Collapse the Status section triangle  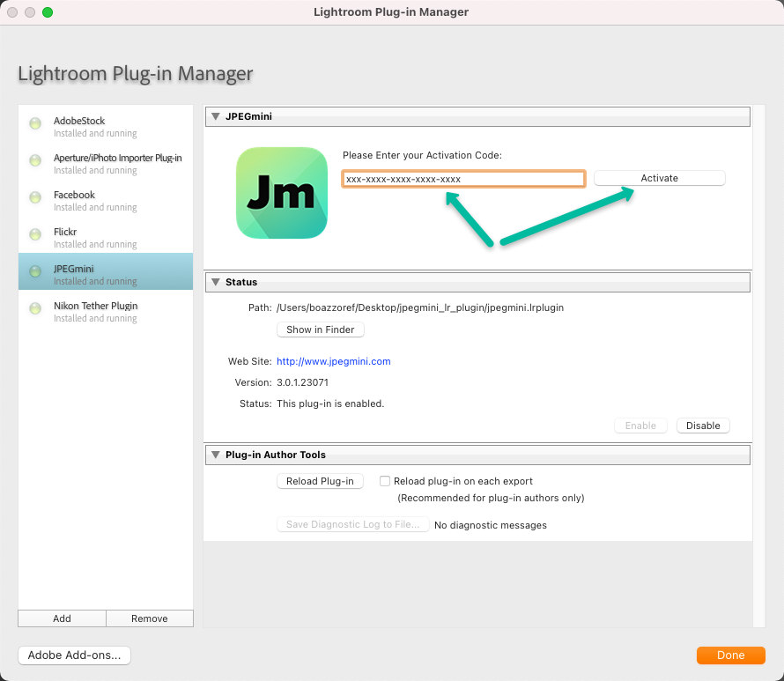(216, 282)
